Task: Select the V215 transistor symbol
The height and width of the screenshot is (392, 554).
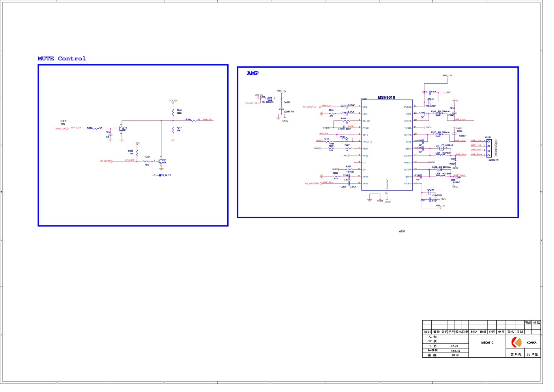Action: (x=160, y=161)
